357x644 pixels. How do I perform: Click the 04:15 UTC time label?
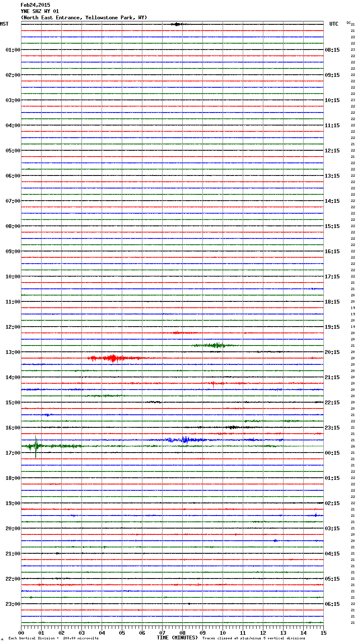tap(332, 554)
